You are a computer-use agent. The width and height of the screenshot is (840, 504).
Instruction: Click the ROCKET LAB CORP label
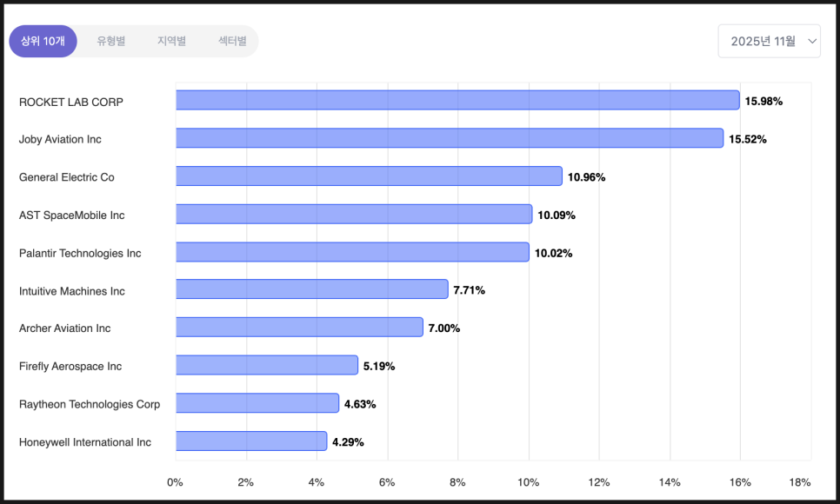[71, 102]
